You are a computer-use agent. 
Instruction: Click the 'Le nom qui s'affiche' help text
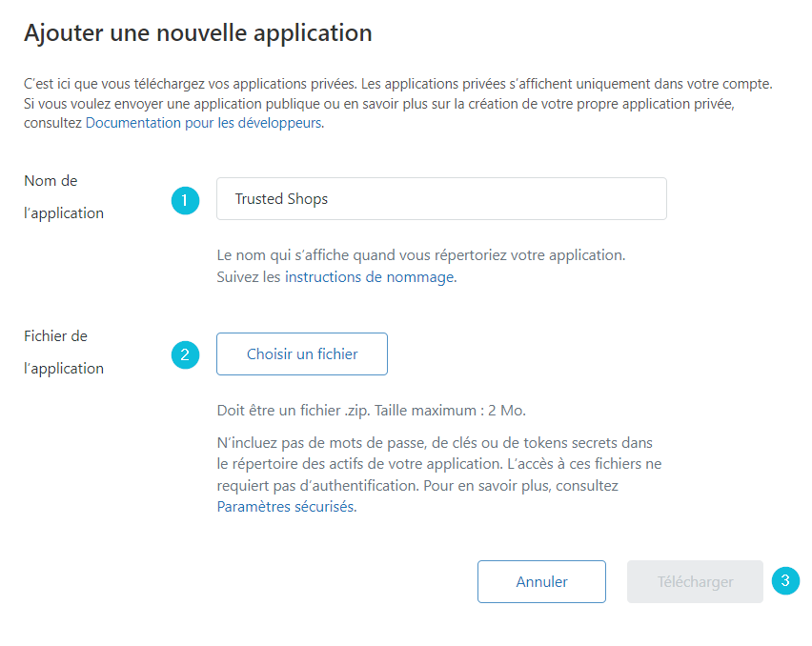[421, 255]
